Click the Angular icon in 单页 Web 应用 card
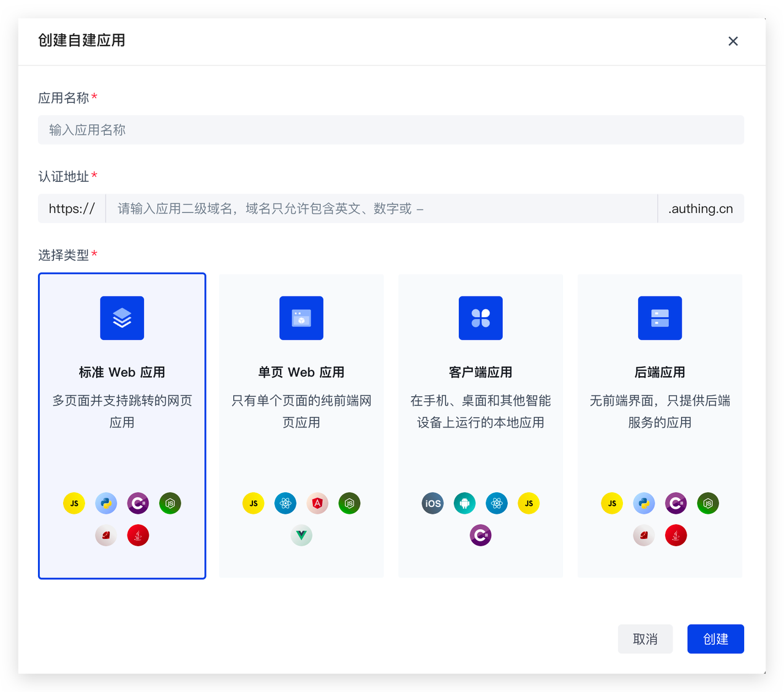 coord(317,503)
